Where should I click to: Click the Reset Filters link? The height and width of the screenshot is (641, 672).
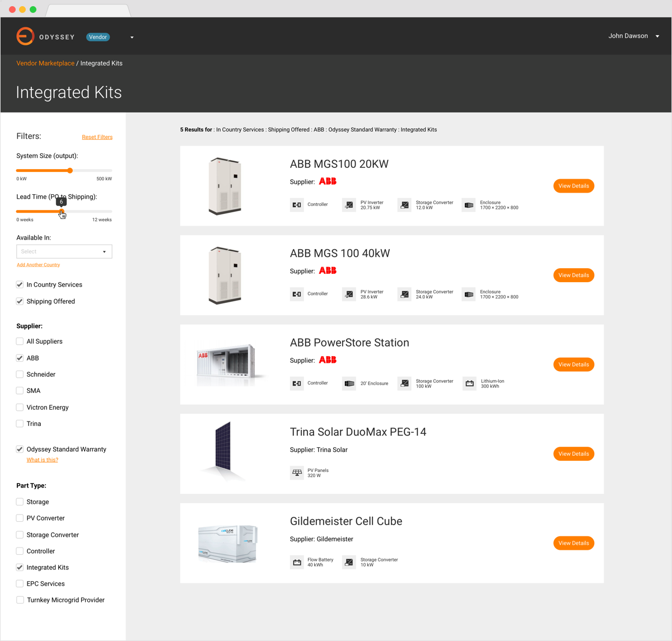(x=97, y=137)
